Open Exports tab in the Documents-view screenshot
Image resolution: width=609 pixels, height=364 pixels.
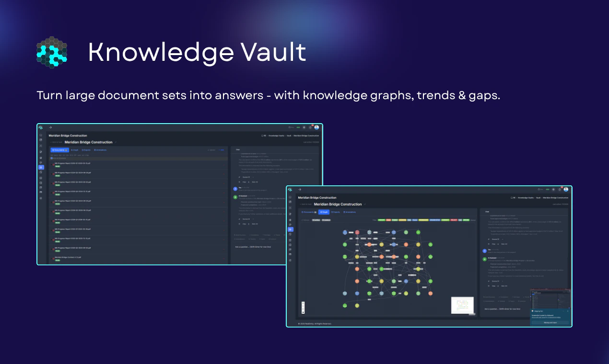pyautogui.click(x=86, y=150)
